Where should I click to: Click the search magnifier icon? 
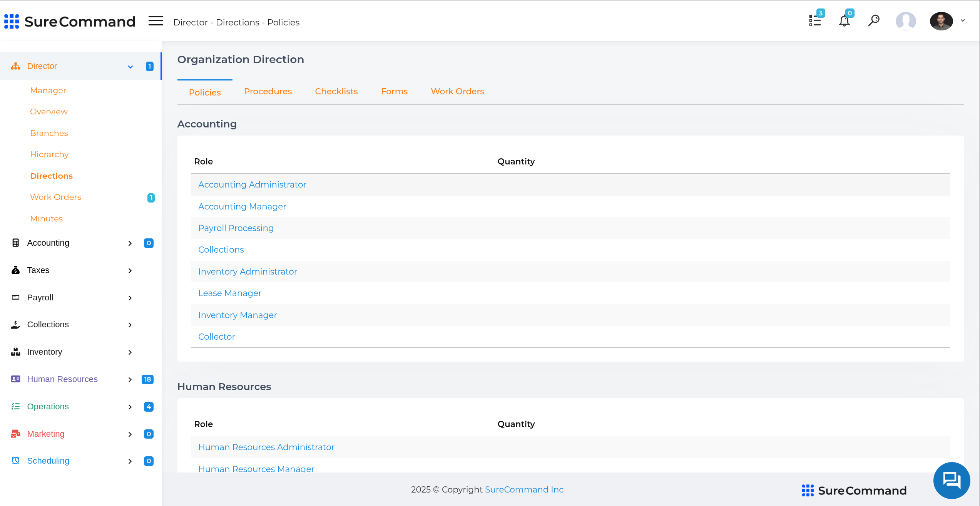pyautogui.click(x=874, y=20)
